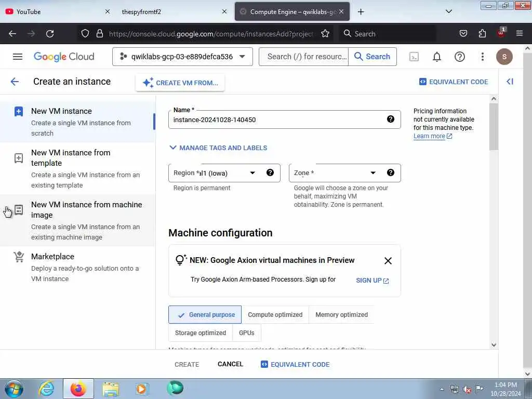Open the three-dot settings menu in header
Image resolution: width=532 pixels, height=399 pixels.
click(x=483, y=57)
